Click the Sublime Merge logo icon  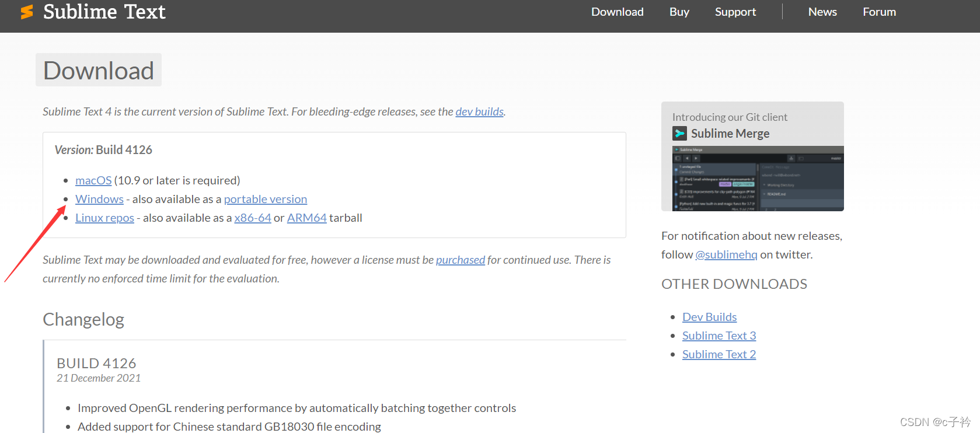click(679, 134)
